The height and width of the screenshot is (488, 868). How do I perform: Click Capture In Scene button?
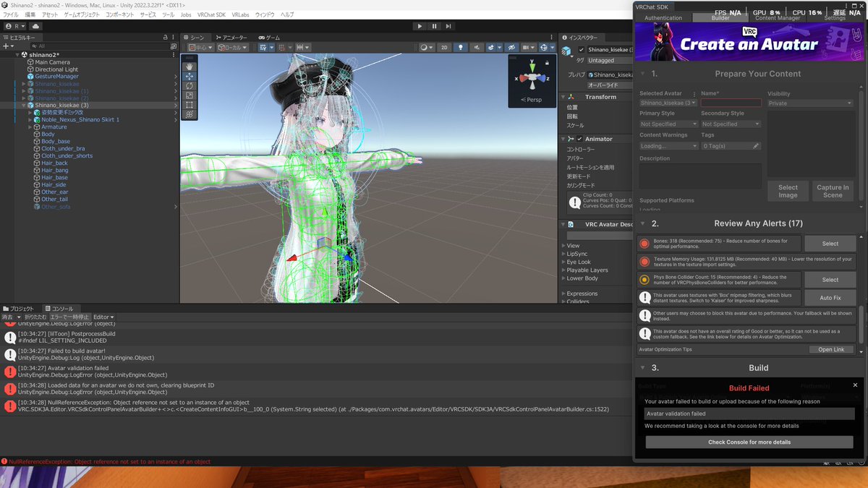[x=833, y=191]
